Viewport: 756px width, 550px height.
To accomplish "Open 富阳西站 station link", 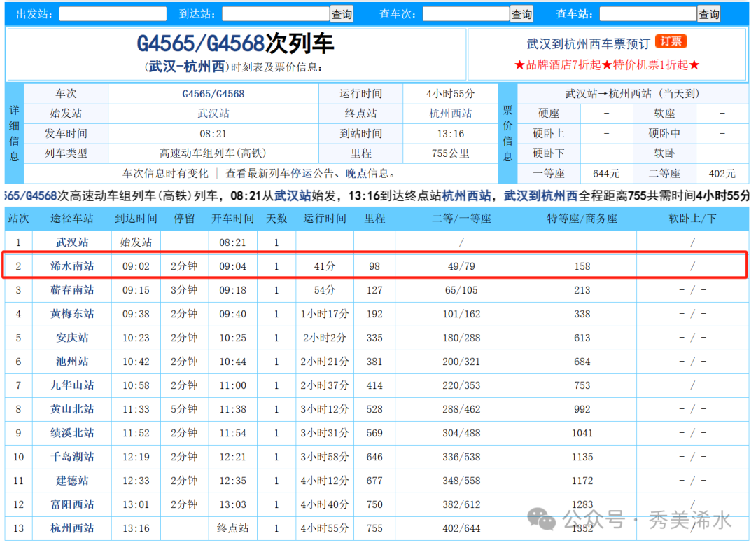I will tap(72, 504).
